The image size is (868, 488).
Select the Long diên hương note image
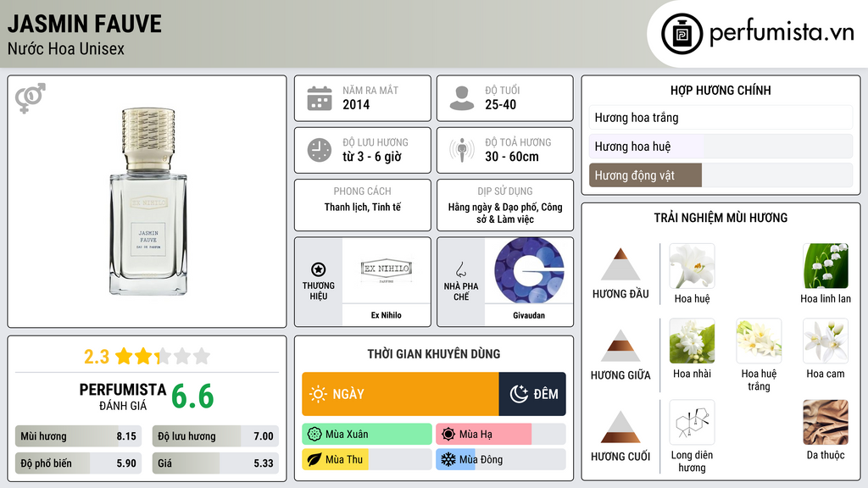(692, 422)
